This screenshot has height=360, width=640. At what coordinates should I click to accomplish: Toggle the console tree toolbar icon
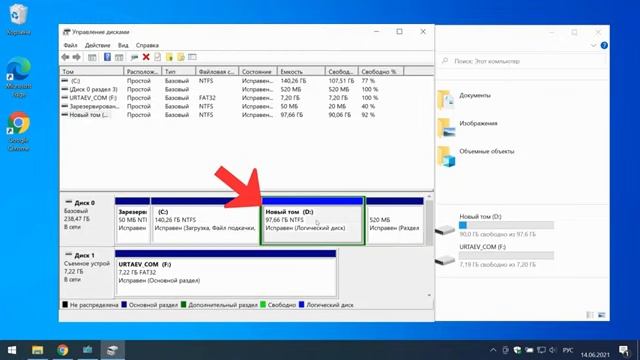pyautogui.click(x=92, y=57)
